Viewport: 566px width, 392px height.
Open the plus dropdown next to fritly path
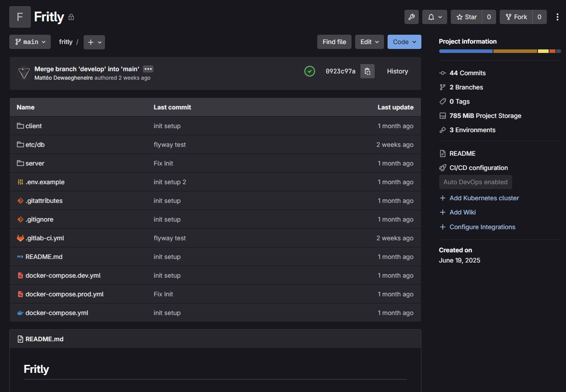[94, 42]
